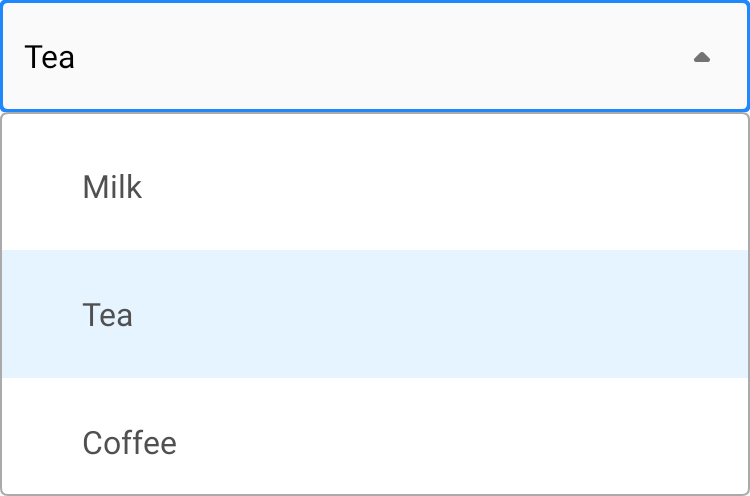The image size is (750, 496).
Task: Switch selection to Coffee
Action: pyautogui.click(x=130, y=442)
